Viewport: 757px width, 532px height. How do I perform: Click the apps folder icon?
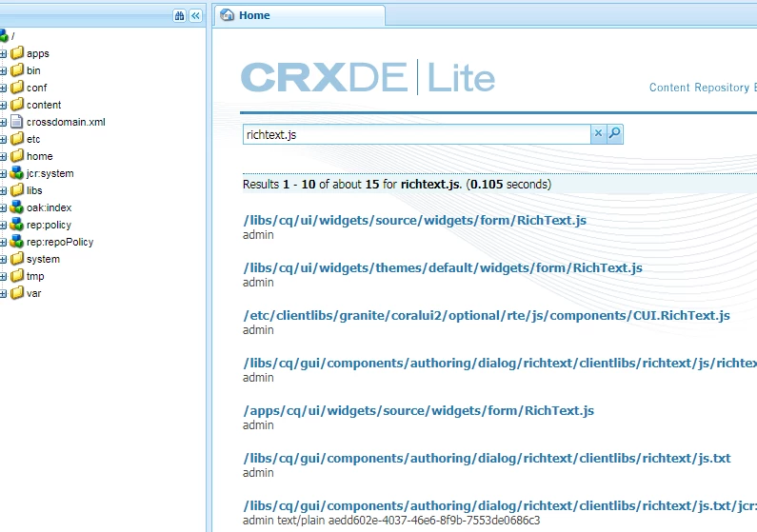(x=17, y=52)
